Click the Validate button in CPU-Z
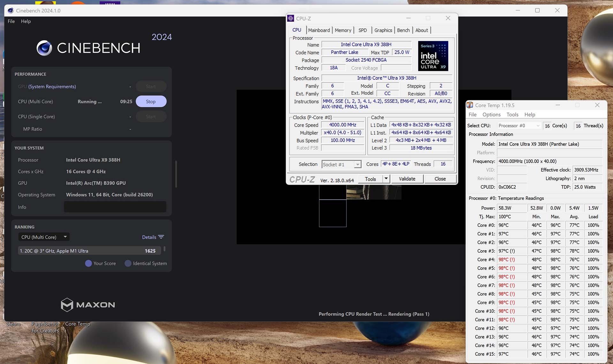The width and height of the screenshot is (613, 364). (407, 179)
